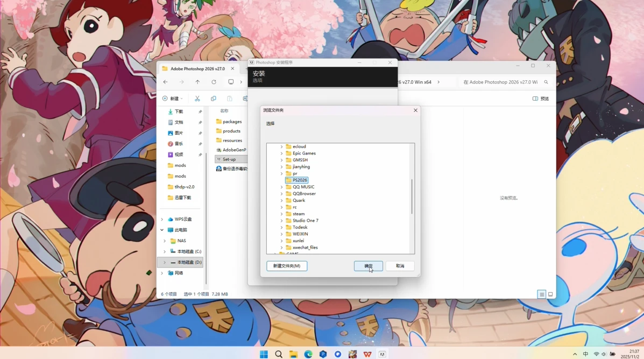Click the Refresh icon in the address bar
644x359 pixels.
coord(214,82)
